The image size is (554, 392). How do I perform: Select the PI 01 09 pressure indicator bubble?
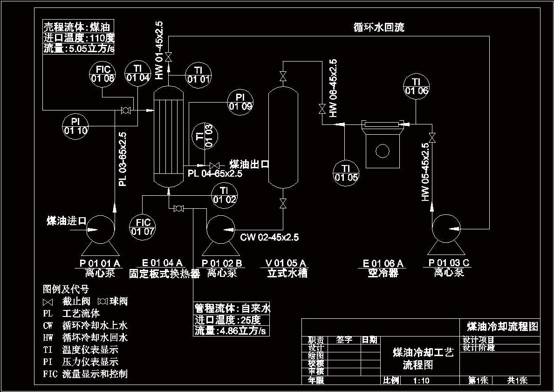coord(240,102)
